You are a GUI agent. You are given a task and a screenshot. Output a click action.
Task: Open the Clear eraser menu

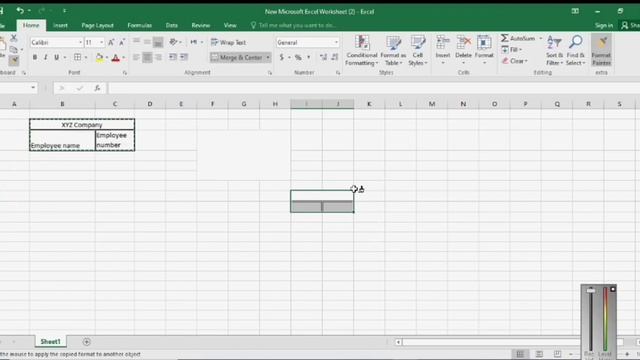(x=514, y=61)
